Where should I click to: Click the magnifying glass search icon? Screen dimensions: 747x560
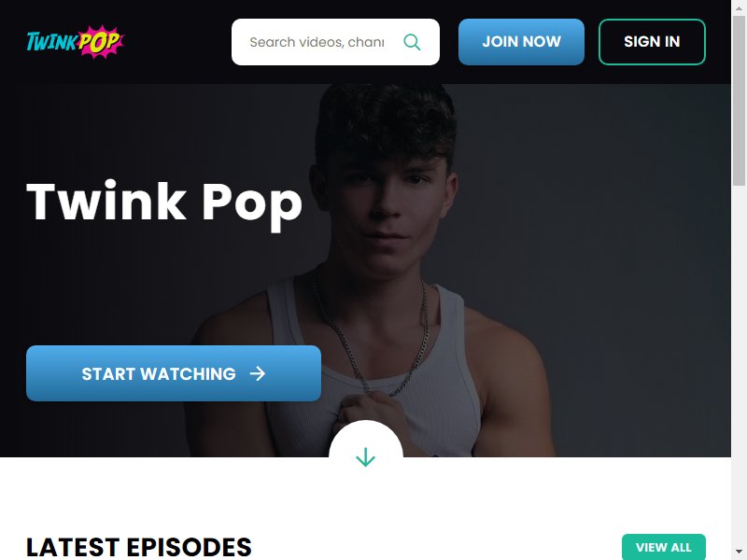[x=412, y=42]
